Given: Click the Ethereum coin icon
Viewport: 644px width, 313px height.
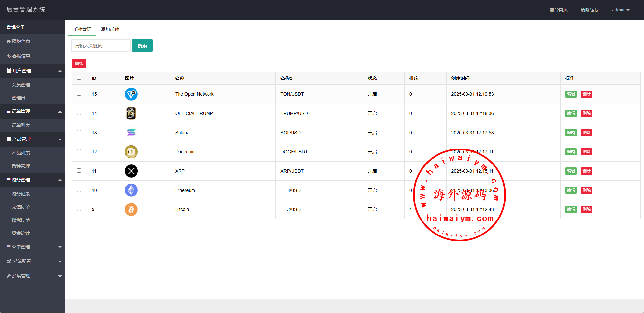Looking at the screenshot, I should [131, 190].
